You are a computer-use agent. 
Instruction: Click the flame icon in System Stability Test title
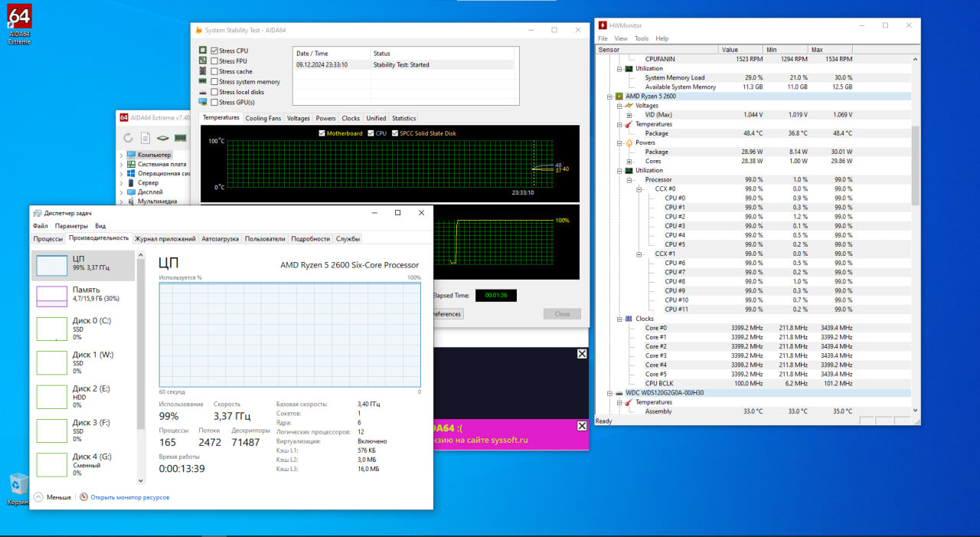coord(199,31)
